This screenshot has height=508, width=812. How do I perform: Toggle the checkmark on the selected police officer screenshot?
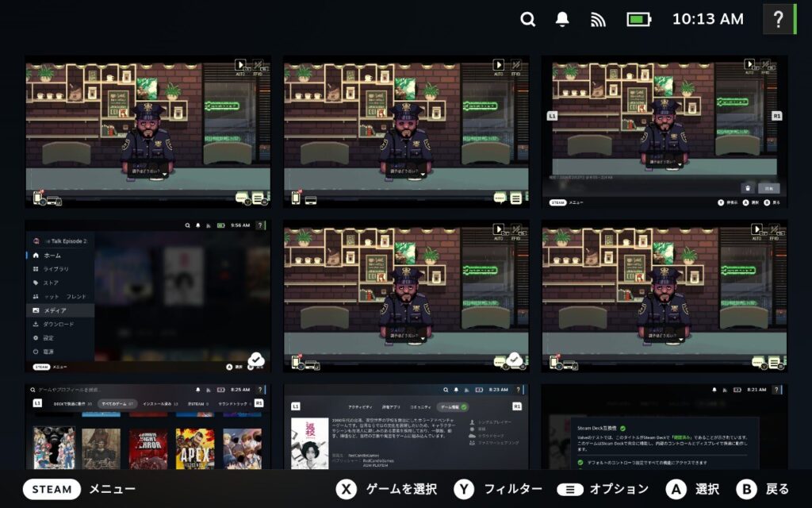pyautogui.click(x=515, y=360)
